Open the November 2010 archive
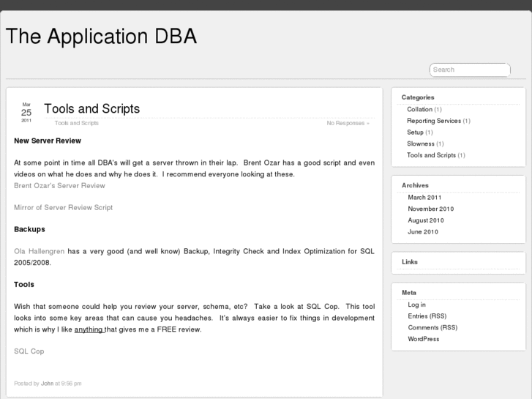 [x=431, y=209]
